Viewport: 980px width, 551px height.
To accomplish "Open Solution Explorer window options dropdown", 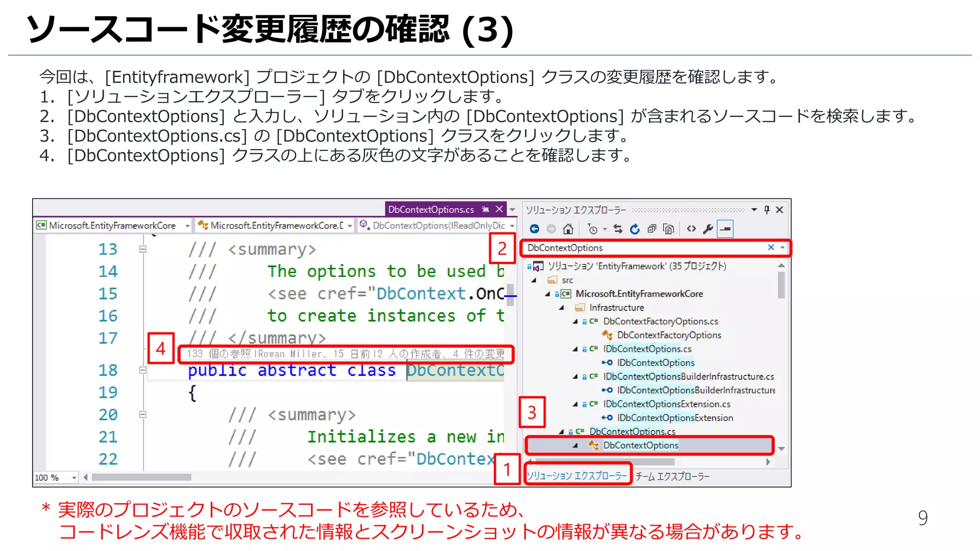I will click(x=754, y=209).
